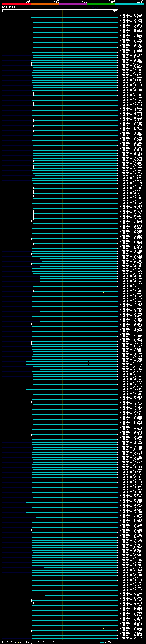This screenshot has height=644, width=146.
Task: Click the label UniRef100_P54117
Action: 131,625
